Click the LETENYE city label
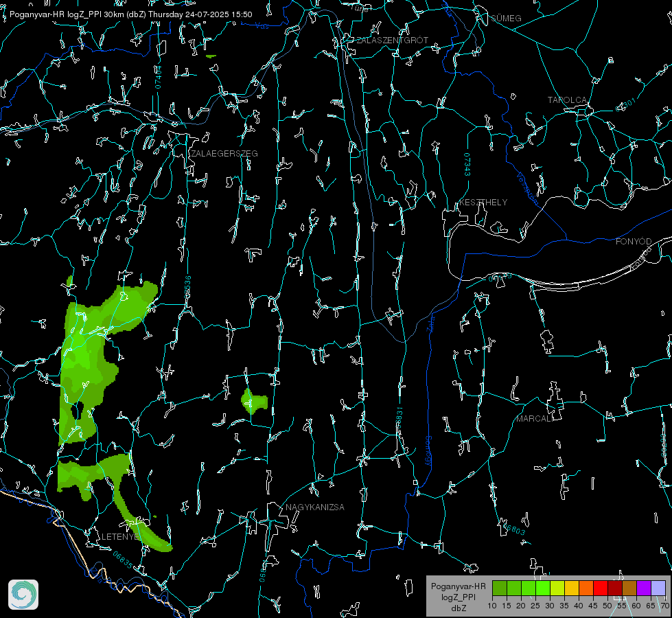 120,537
